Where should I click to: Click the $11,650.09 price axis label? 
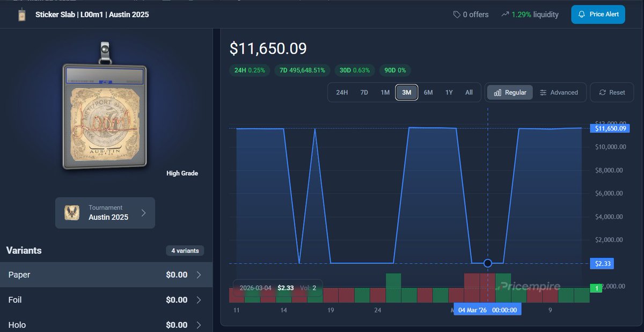point(610,128)
